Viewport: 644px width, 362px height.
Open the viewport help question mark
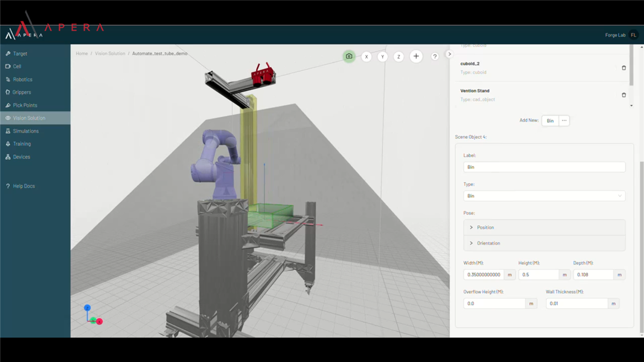point(435,56)
